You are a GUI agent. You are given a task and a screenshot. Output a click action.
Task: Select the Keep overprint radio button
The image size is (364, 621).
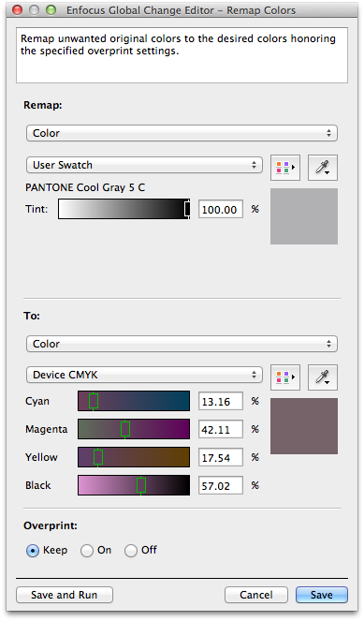(33, 551)
